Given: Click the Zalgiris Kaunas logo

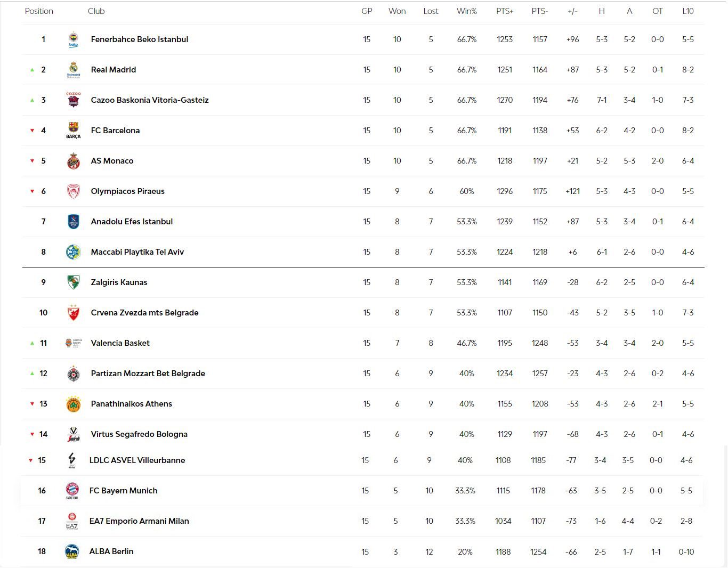Looking at the screenshot, I should [x=74, y=282].
